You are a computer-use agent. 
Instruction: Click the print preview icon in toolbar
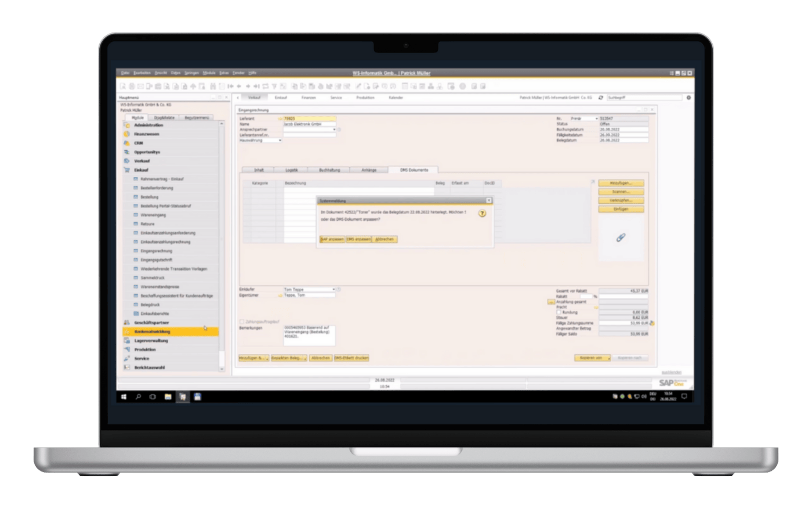(x=123, y=86)
